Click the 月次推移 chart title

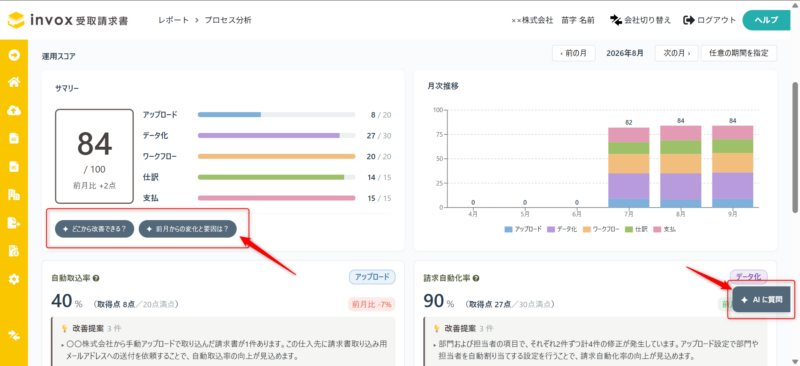(x=443, y=86)
